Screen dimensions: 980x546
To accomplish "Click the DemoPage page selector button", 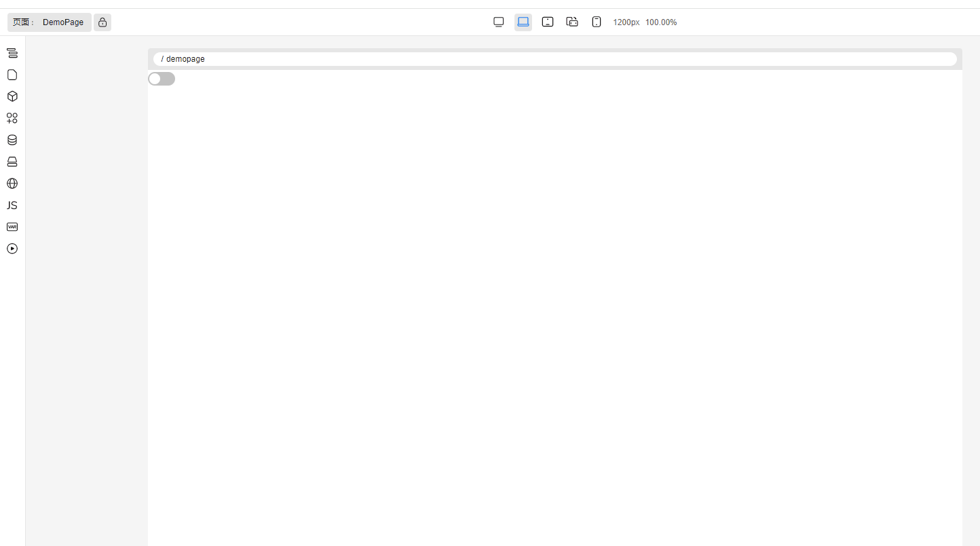I will tap(50, 22).
